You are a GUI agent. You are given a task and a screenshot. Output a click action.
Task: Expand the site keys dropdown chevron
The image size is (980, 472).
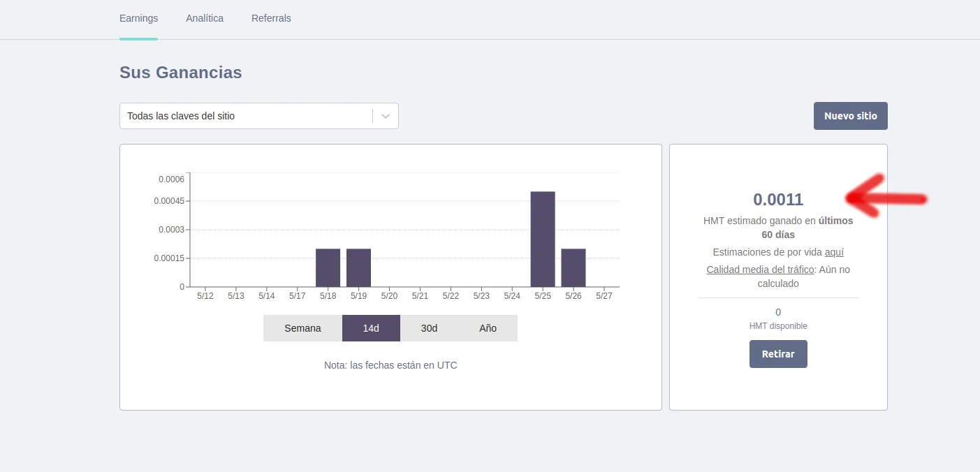click(x=386, y=116)
